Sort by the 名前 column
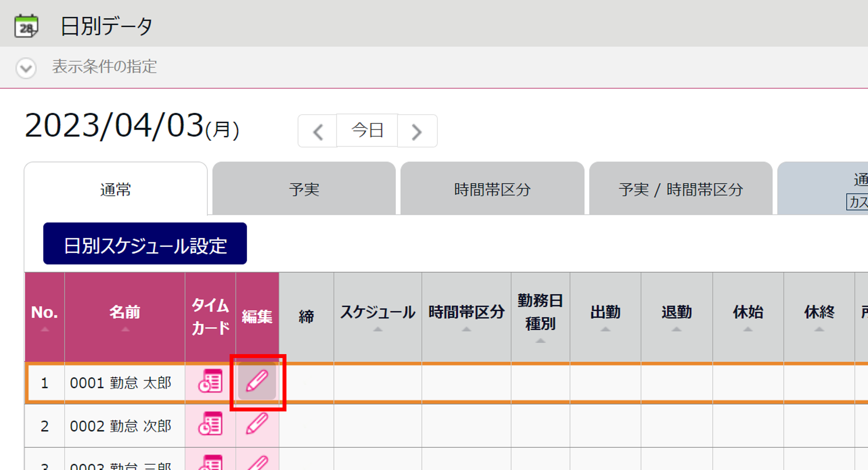The width and height of the screenshot is (868, 470). point(125,317)
